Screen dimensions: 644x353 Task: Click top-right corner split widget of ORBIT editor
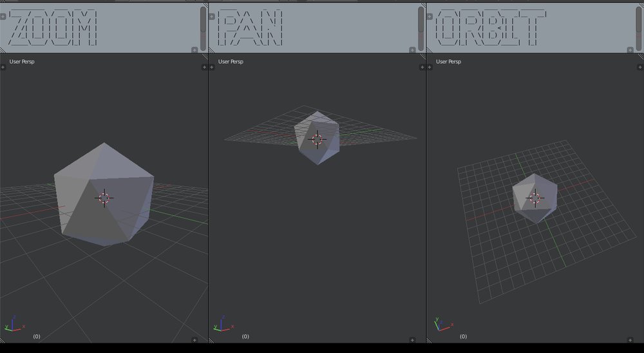pos(641,6)
